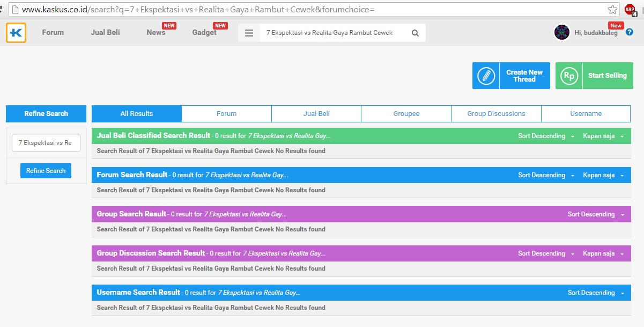Click the Forum Search Result heading
The image size is (644, 327).
[x=132, y=175]
